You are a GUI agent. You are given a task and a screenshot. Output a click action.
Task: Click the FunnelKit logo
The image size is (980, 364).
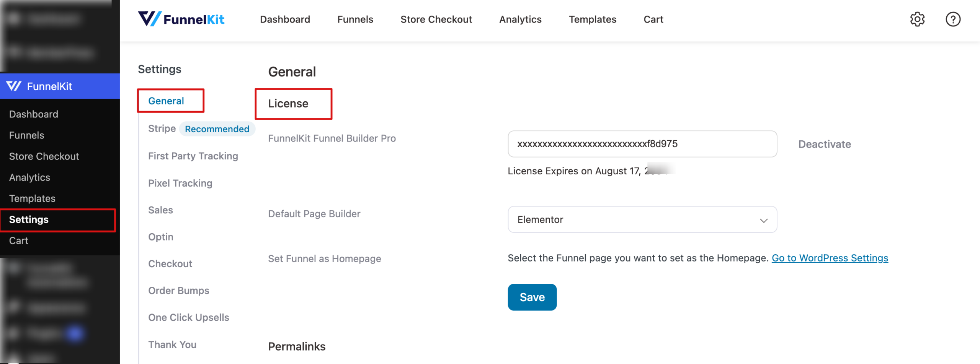pos(181,19)
